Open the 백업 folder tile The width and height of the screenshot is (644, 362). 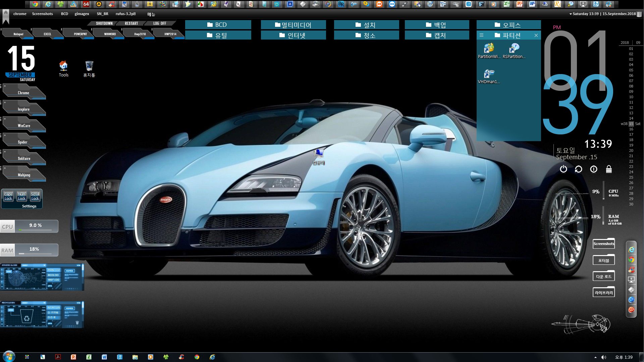(437, 25)
